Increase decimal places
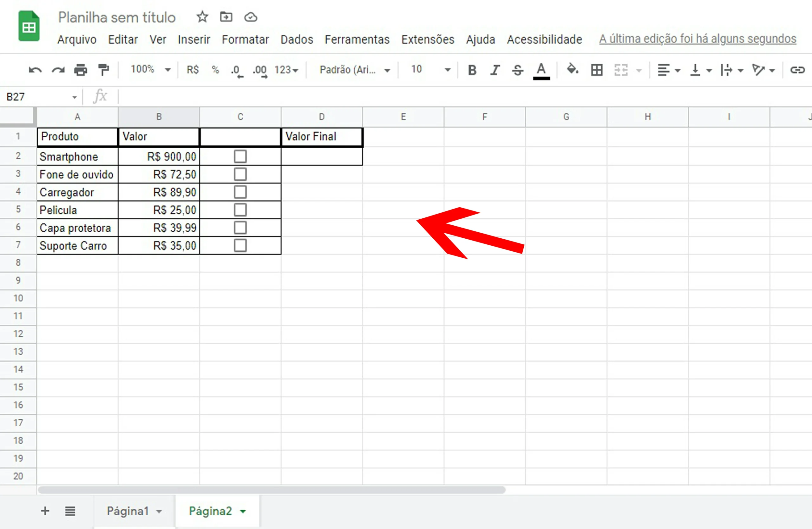 click(x=260, y=71)
